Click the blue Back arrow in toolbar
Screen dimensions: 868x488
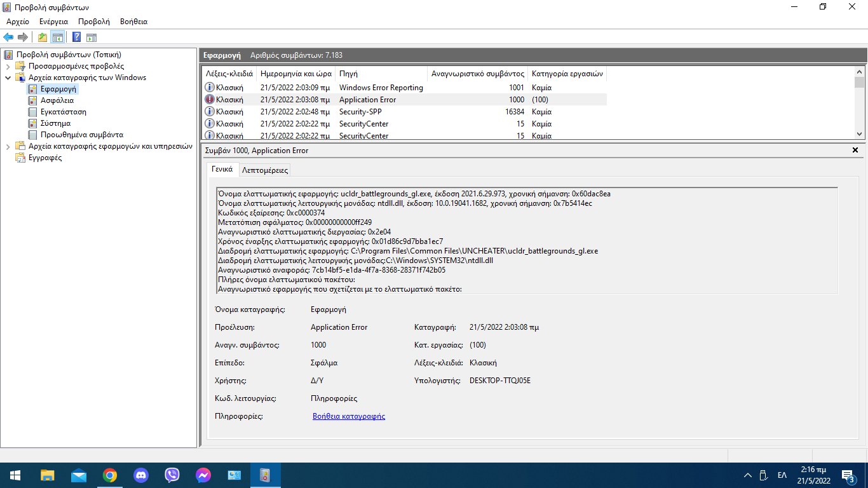[x=8, y=37]
